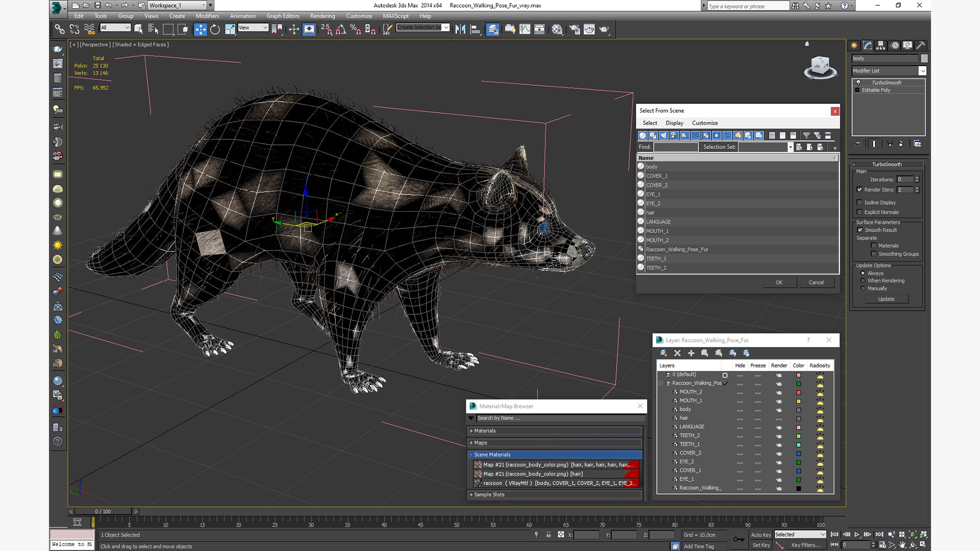Activate the Select and Rotate tool
Image resolution: width=980 pixels, height=551 pixels.
(215, 29)
